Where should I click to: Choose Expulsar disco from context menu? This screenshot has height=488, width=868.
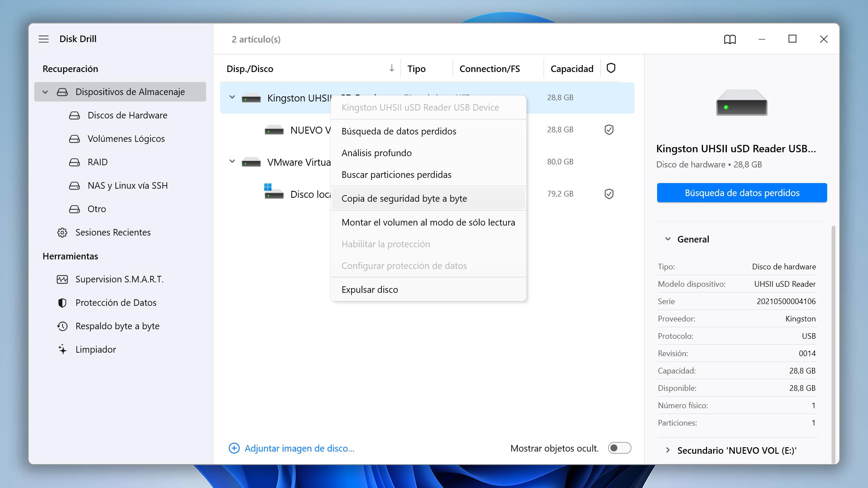(x=428, y=290)
